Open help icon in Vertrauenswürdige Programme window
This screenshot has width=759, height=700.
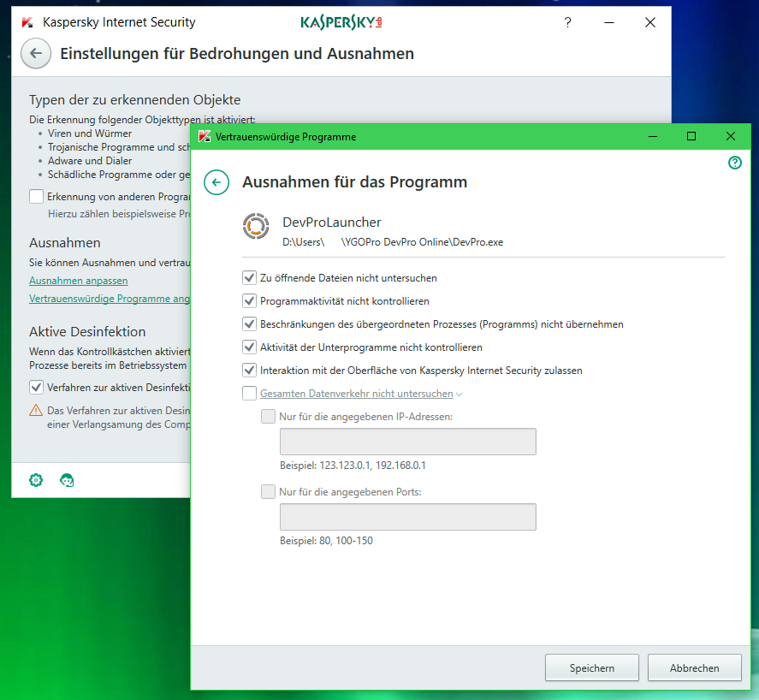pyautogui.click(x=735, y=163)
